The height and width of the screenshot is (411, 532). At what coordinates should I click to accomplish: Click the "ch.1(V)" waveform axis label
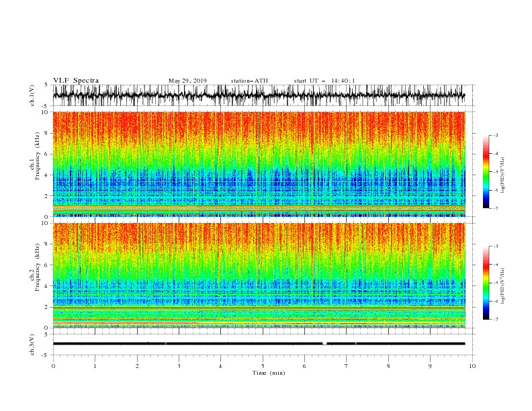coord(32,95)
